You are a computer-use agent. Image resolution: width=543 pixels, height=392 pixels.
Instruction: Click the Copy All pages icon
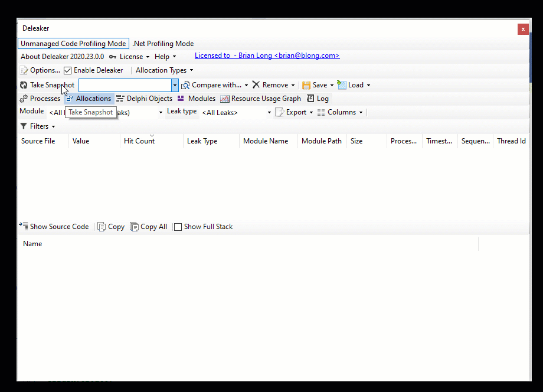point(134,227)
